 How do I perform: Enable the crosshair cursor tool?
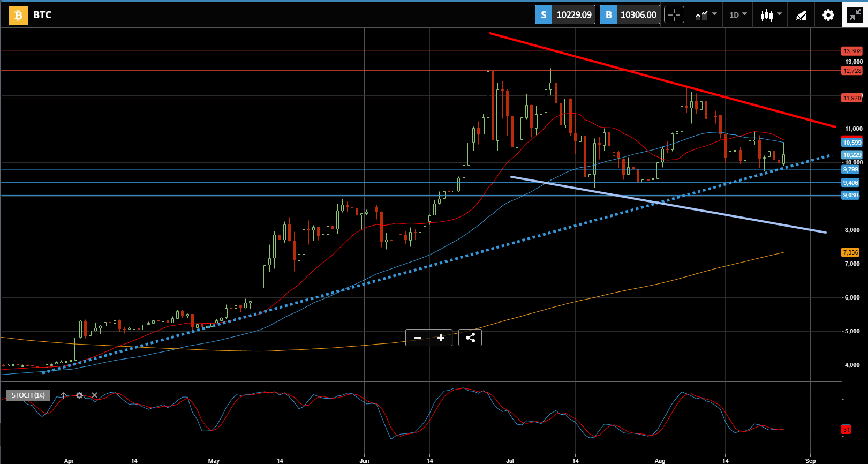674,15
